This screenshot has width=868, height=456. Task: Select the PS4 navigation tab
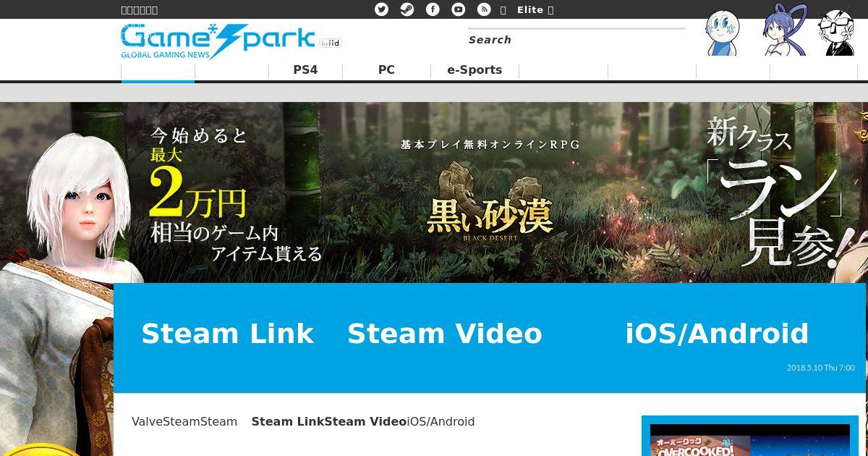305,70
